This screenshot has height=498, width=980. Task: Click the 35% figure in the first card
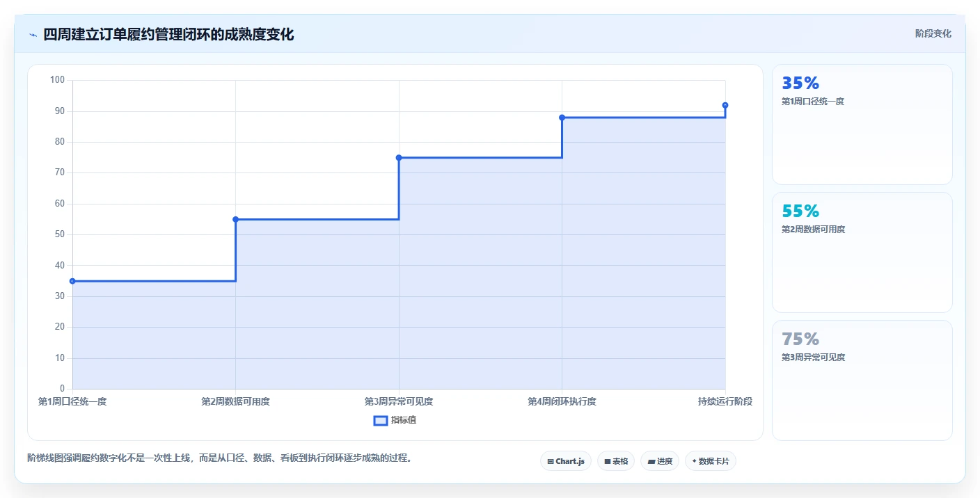click(800, 83)
